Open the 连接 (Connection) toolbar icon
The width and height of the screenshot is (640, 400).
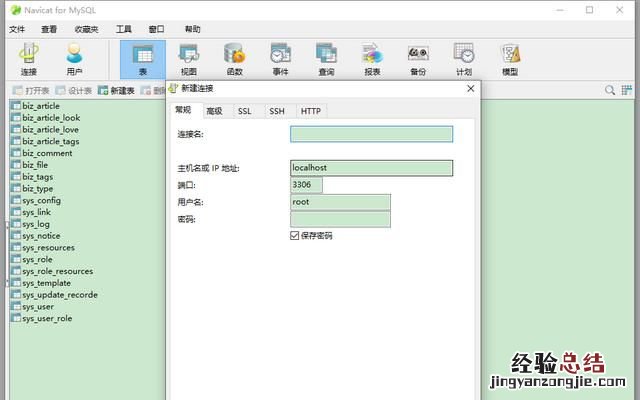tap(29, 60)
